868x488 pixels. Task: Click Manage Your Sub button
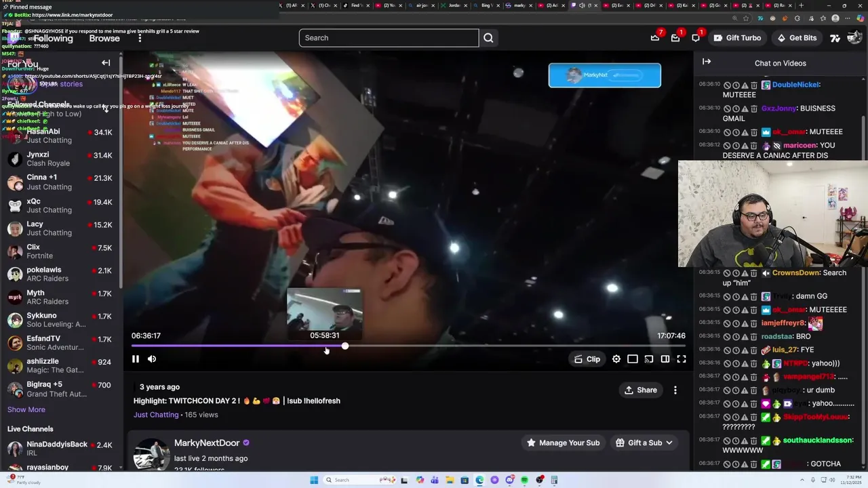point(564,443)
